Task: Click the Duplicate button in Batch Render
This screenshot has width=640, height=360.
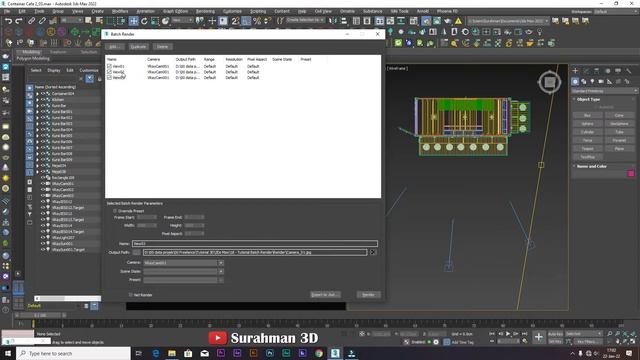Action: [x=138, y=47]
